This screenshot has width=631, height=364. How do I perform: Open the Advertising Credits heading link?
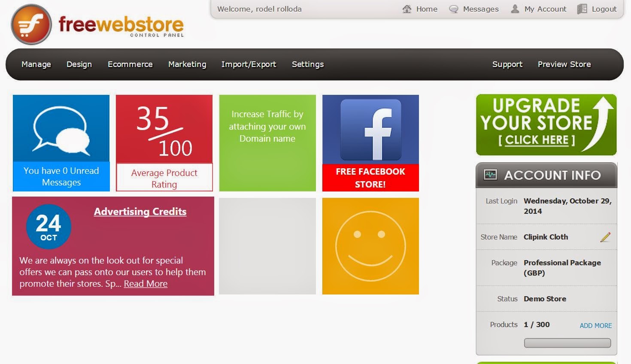point(140,212)
